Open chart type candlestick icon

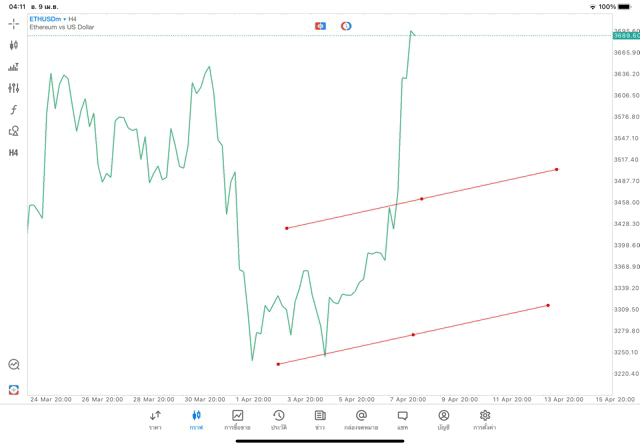[14, 45]
